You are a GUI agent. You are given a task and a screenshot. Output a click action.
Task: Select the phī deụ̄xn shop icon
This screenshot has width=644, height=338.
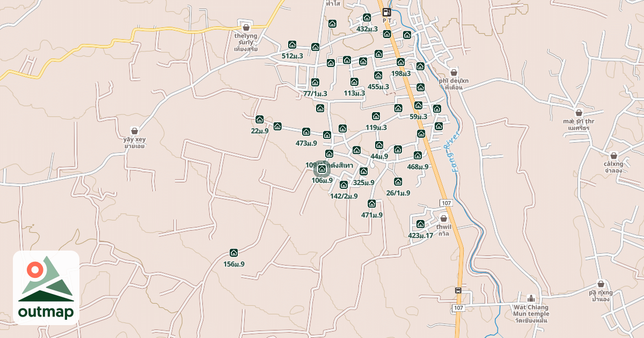(x=454, y=72)
